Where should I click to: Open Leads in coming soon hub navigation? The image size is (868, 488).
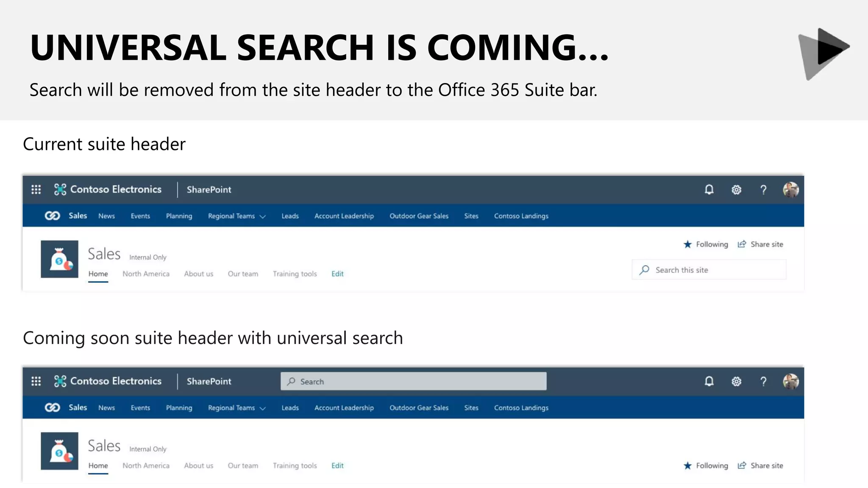click(x=290, y=408)
